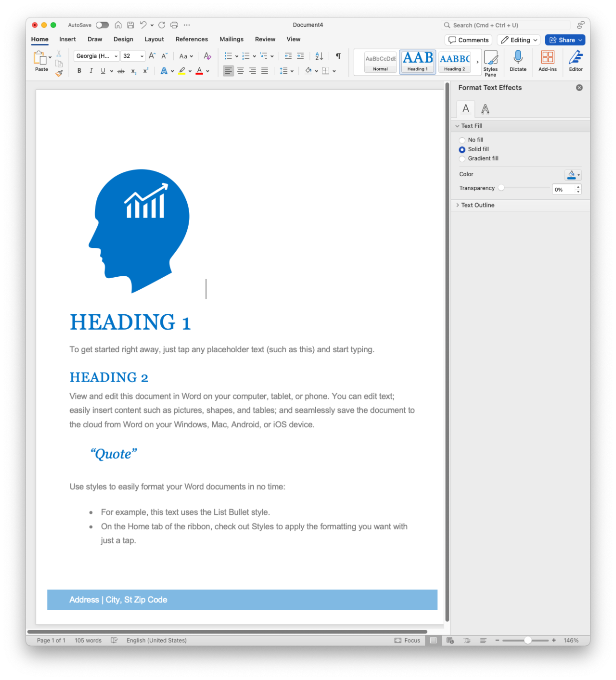Viewport: 616px width, 680px height.
Task: Open the Sort tool
Action: pyautogui.click(x=319, y=56)
